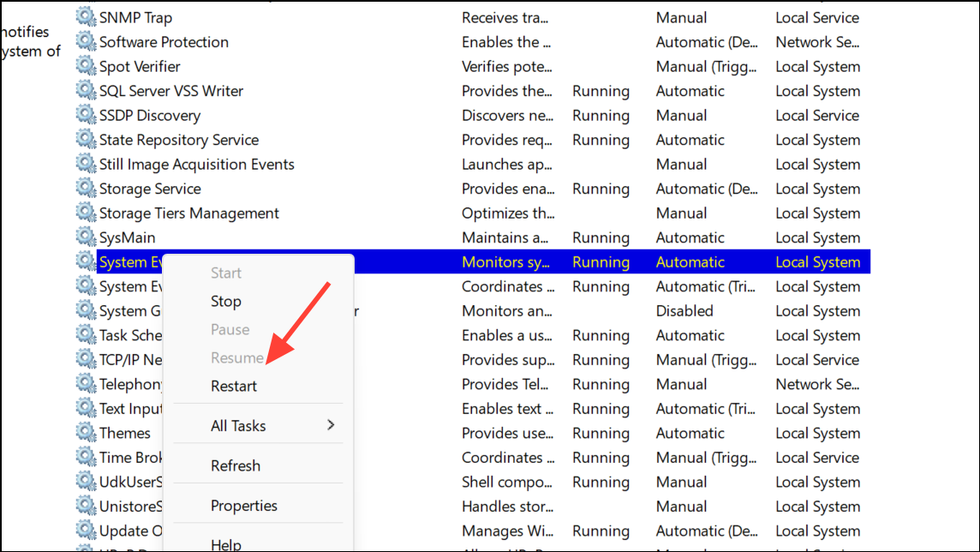Select the Spot Verifier service name
Viewport: 980px width, 552px height.
(x=140, y=66)
